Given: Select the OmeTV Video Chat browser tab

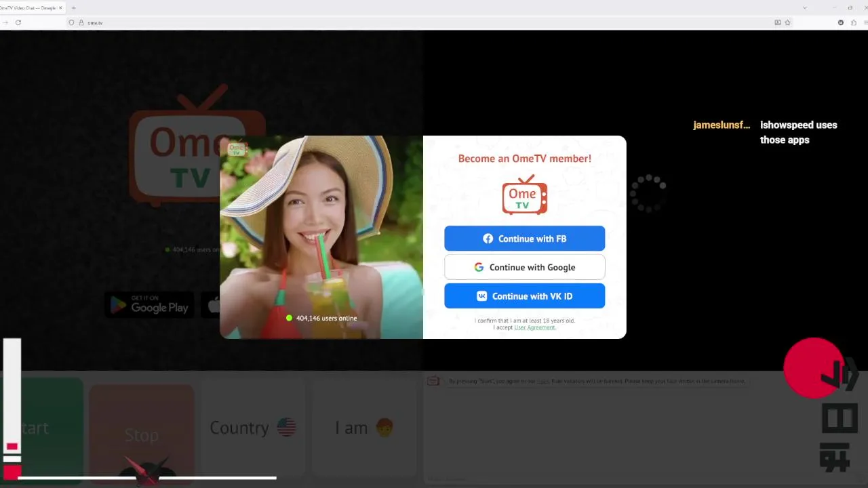Looking at the screenshot, I should pos(31,7).
